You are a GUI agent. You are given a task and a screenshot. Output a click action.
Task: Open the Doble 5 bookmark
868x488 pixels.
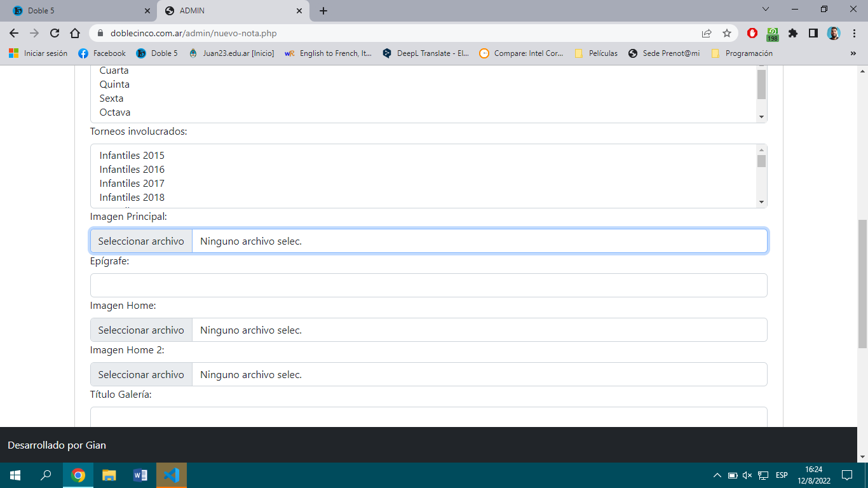pyautogui.click(x=157, y=53)
